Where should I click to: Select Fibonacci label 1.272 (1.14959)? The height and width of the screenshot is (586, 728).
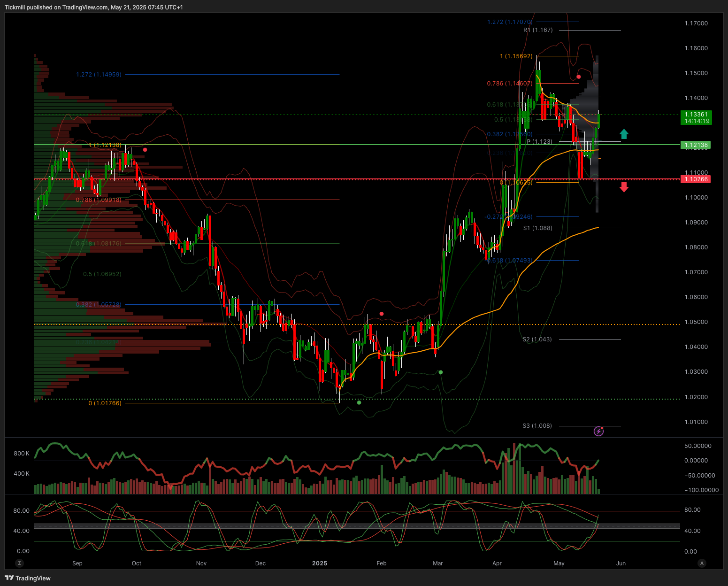(99, 75)
